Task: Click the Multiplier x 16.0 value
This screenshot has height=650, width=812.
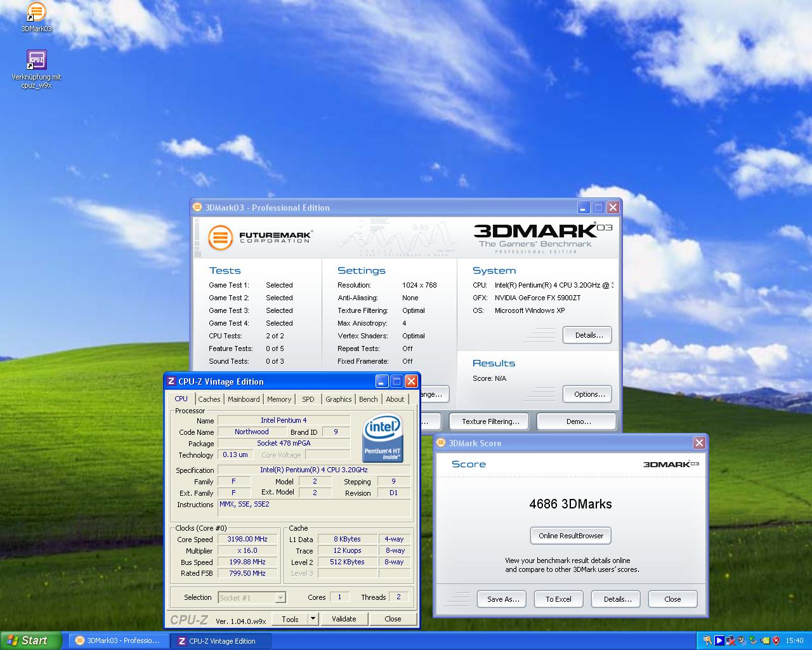Action: click(247, 550)
